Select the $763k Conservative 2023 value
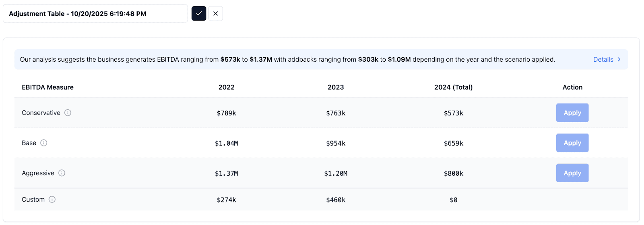 coord(336,113)
